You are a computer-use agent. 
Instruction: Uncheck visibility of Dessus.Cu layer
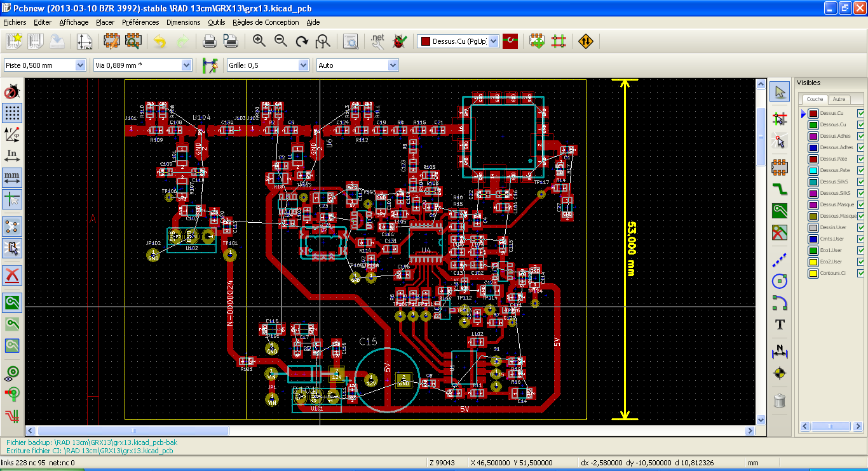pos(861,113)
